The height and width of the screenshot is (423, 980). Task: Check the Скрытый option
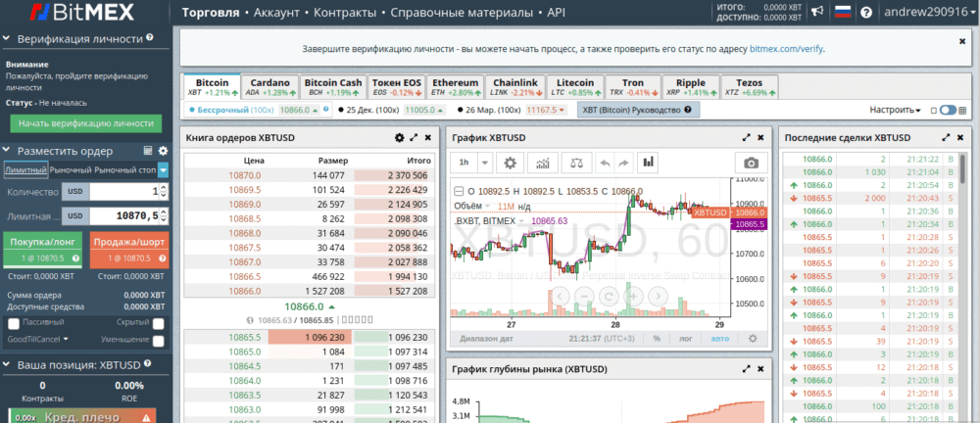pyautogui.click(x=158, y=322)
